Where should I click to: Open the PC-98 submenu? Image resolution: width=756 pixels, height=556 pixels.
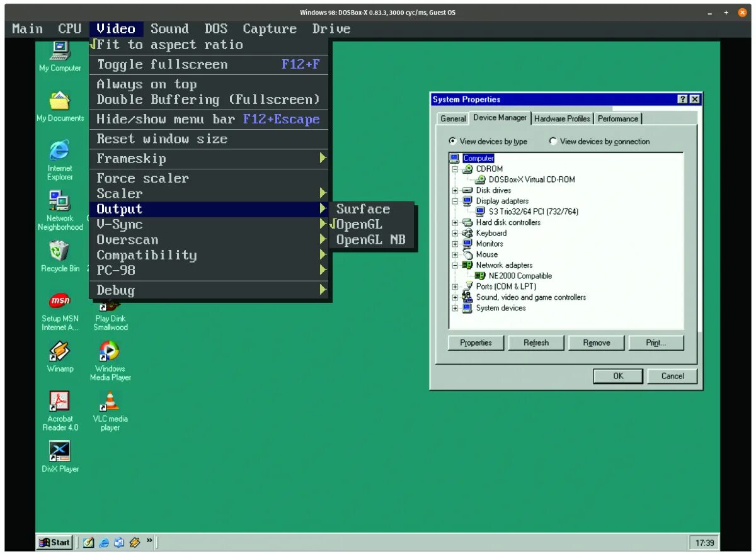tap(209, 270)
